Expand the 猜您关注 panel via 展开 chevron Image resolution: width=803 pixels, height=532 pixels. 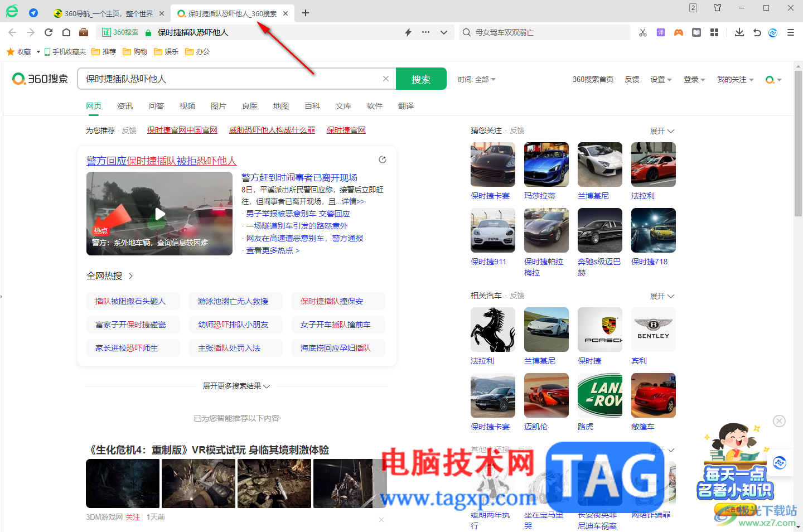661,130
